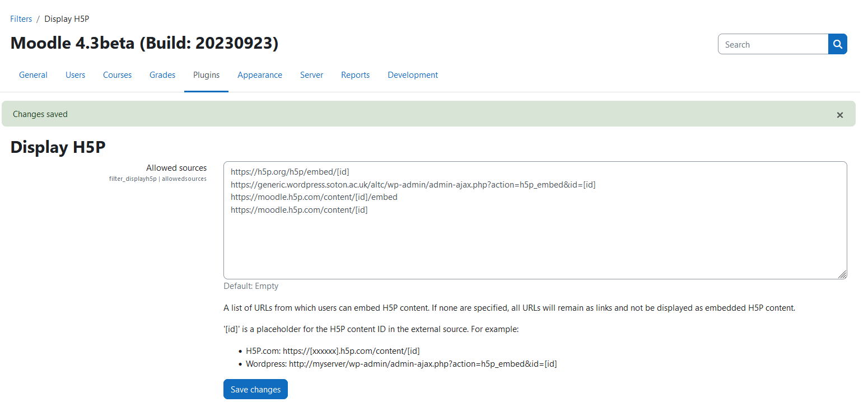The width and height of the screenshot is (868, 402).
Task: Click the generic.wordpress.soton.ac.uk URL line
Action: click(x=413, y=185)
